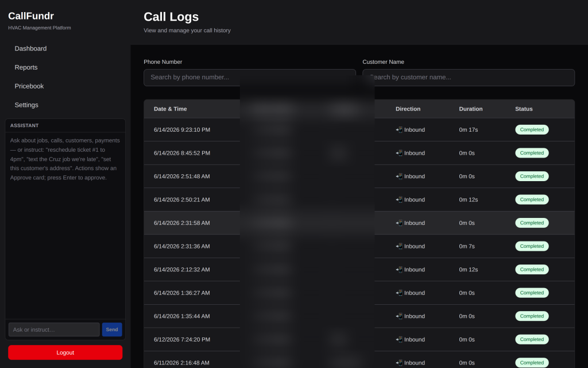Click inbound icon in 6/11/2026 2:16:48 AM row

pos(399,362)
